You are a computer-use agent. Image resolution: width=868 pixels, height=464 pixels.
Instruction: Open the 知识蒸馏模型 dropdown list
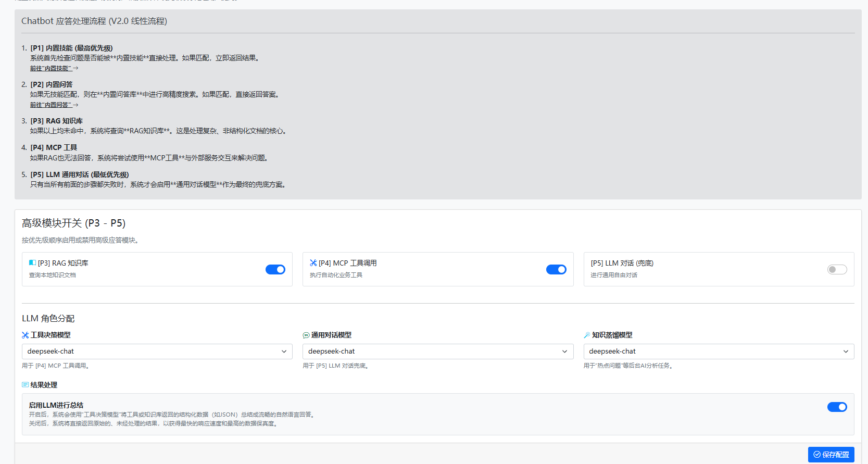coord(719,352)
